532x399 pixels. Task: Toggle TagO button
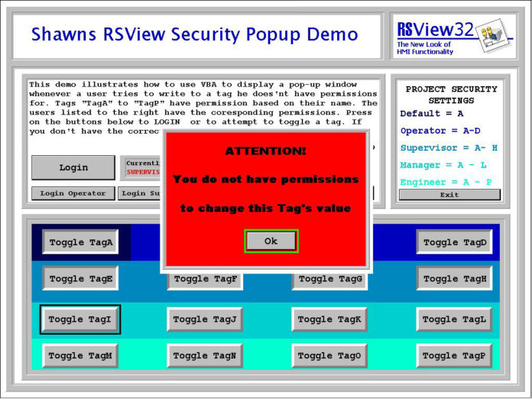[329, 355]
